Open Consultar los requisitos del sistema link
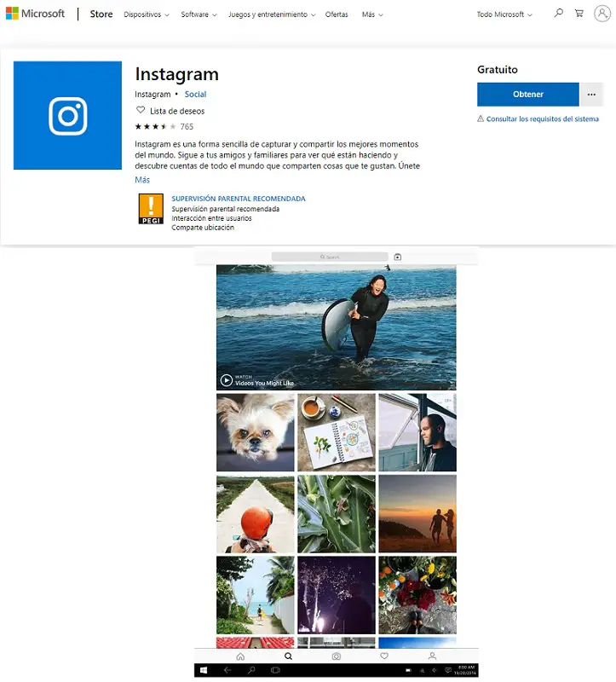616x682 pixels. click(x=542, y=118)
